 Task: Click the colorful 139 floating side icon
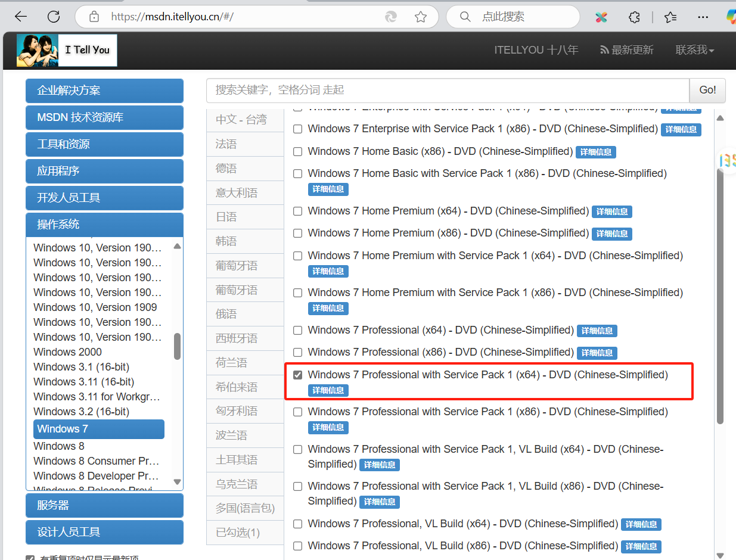(x=728, y=160)
